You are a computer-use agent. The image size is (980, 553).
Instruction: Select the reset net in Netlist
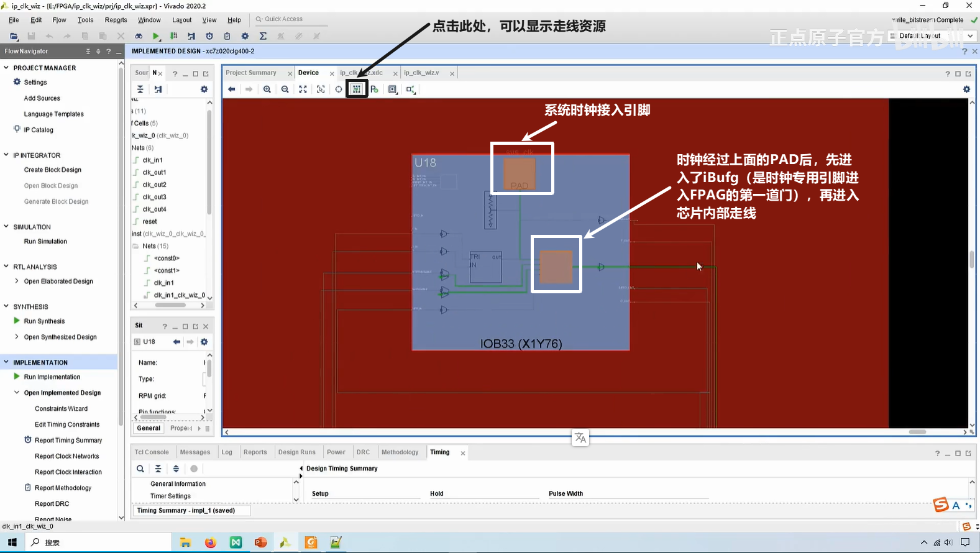pos(150,221)
